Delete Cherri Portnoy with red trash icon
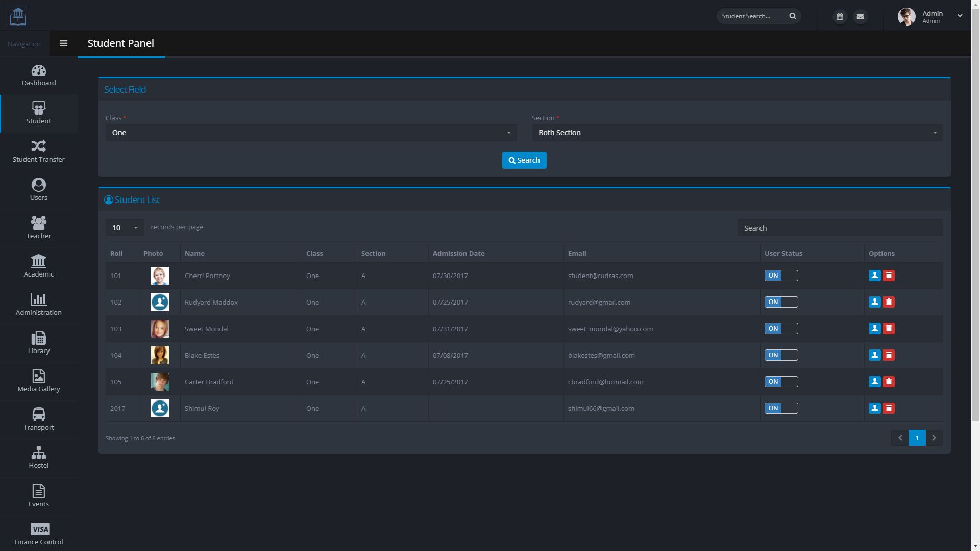Viewport: 980px width, 551px height. [889, 275]
